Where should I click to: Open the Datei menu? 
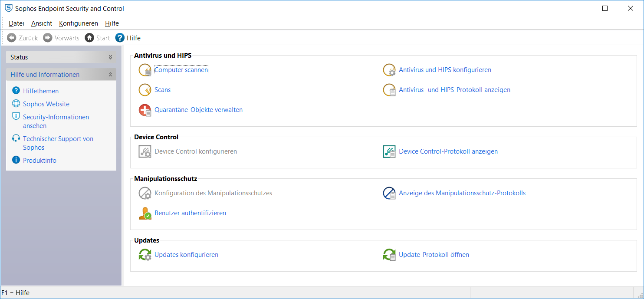(x=16, y=23)
